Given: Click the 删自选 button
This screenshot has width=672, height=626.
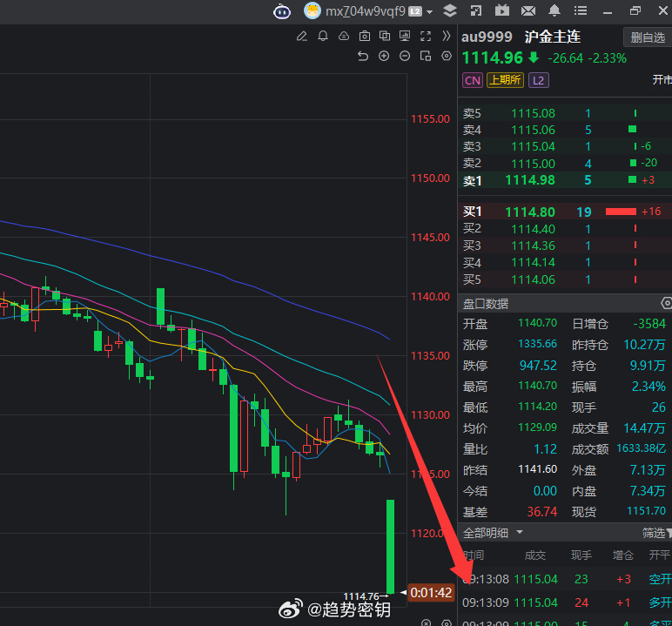Looking at the screenshot, I should pos(648,37).
